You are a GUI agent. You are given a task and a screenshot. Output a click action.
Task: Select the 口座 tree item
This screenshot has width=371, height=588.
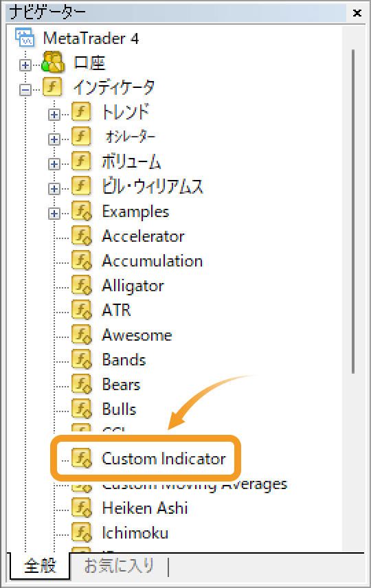tap(89, 63)
